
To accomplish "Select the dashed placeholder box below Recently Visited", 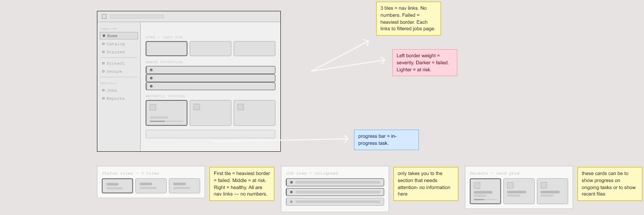I will [211, 134].
